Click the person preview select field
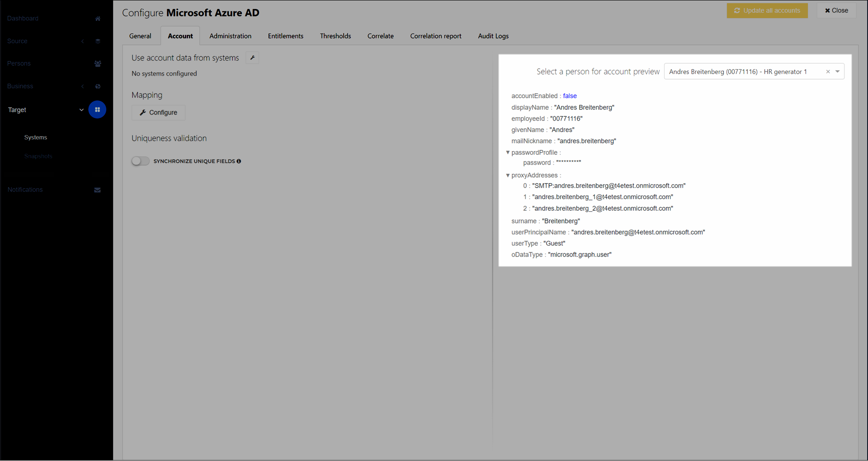 (754, 71)
